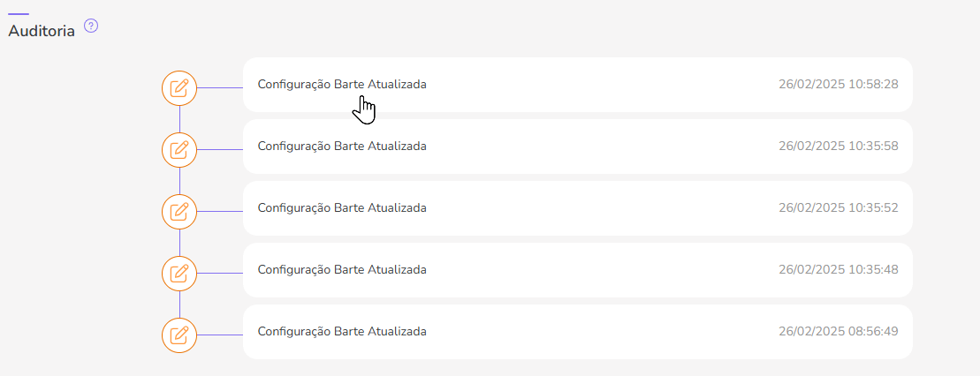The image size is (980, 376).
Task: Click the timestamp 26/02/2025 10:35:52
Action: (x=838, y=208)
